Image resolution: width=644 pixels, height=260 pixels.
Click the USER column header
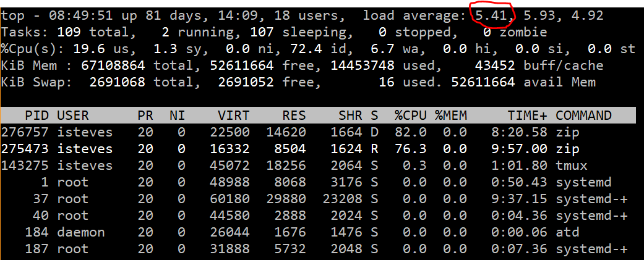click(73, 115)
